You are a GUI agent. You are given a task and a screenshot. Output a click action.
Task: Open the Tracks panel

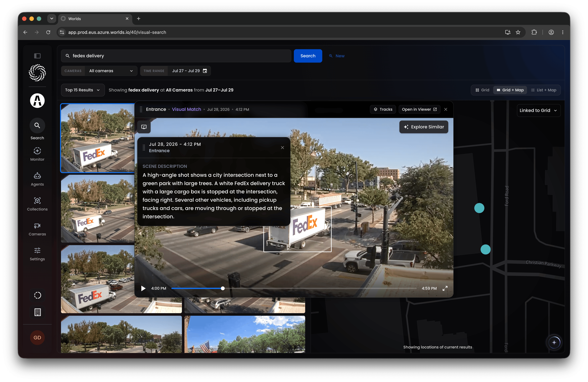pyautogui.click(x=383, y=109)
